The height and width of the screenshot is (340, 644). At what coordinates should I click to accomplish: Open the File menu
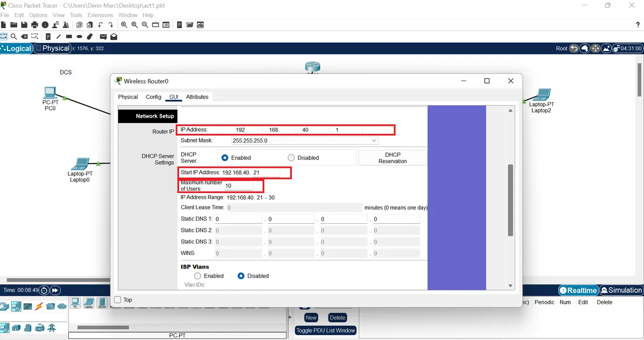[5, 15]
